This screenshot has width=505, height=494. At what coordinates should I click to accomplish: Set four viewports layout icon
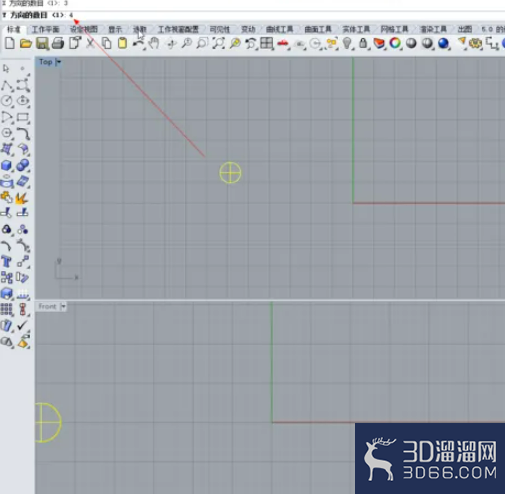click(267, 44)
